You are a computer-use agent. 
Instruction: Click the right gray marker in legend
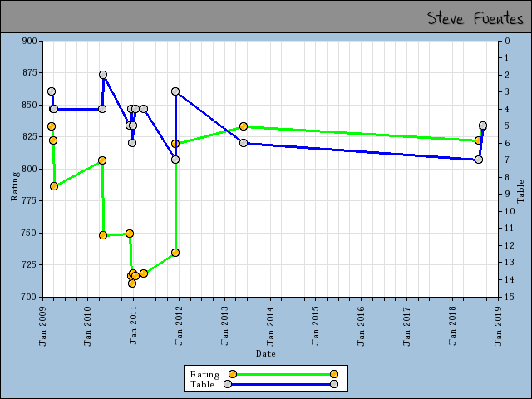click(x=333, y=384)
